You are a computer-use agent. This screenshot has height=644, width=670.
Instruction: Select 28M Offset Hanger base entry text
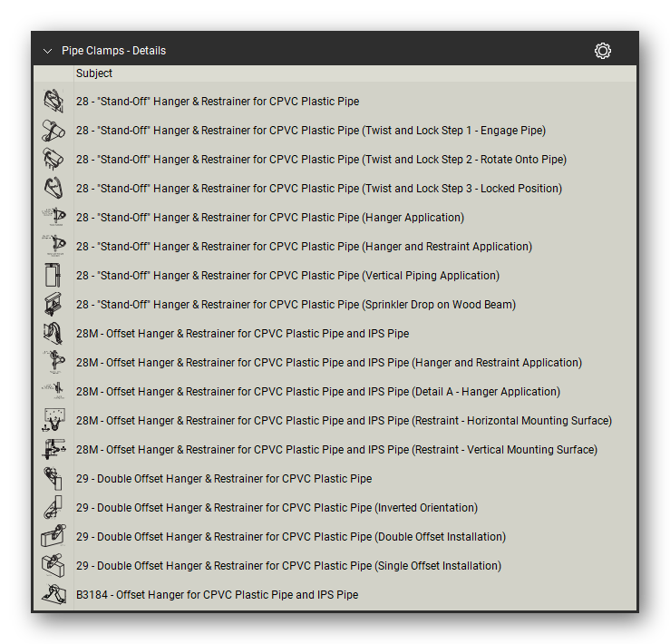pos(242,334)
